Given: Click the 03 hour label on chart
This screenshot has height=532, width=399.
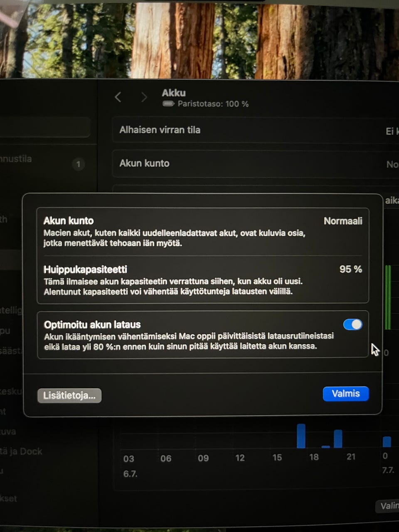Looking at the screenshot, I should (x=129, y=459).
